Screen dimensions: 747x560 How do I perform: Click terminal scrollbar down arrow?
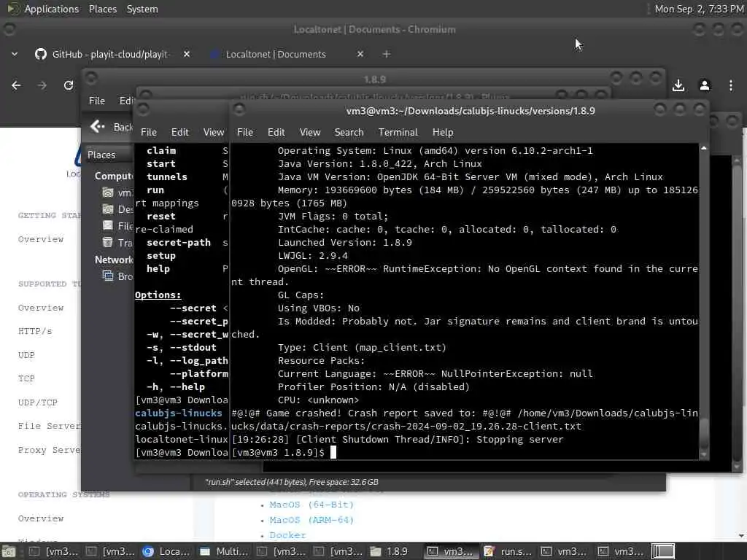click(704, 455)
